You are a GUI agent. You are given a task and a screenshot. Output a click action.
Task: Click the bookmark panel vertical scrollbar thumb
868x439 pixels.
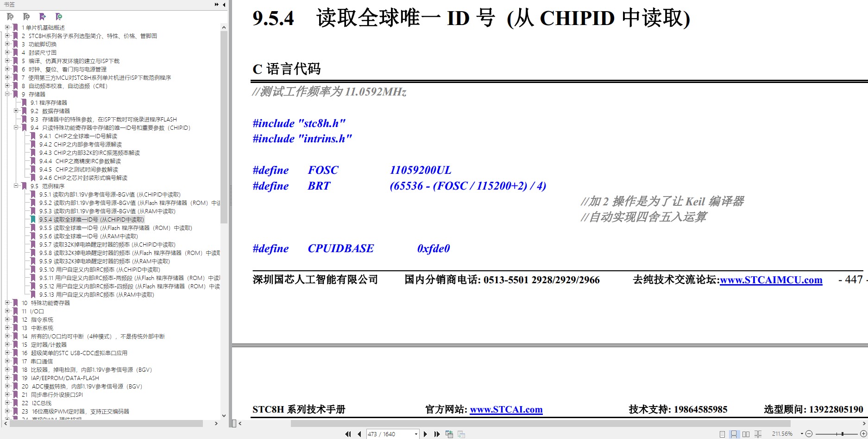point(224,127)
